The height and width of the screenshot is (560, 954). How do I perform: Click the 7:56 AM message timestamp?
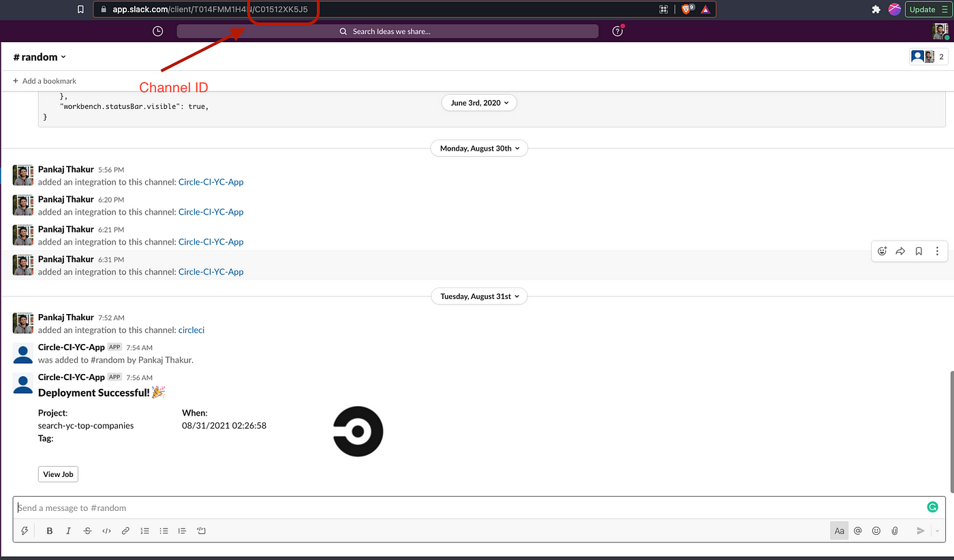point(139,377)
